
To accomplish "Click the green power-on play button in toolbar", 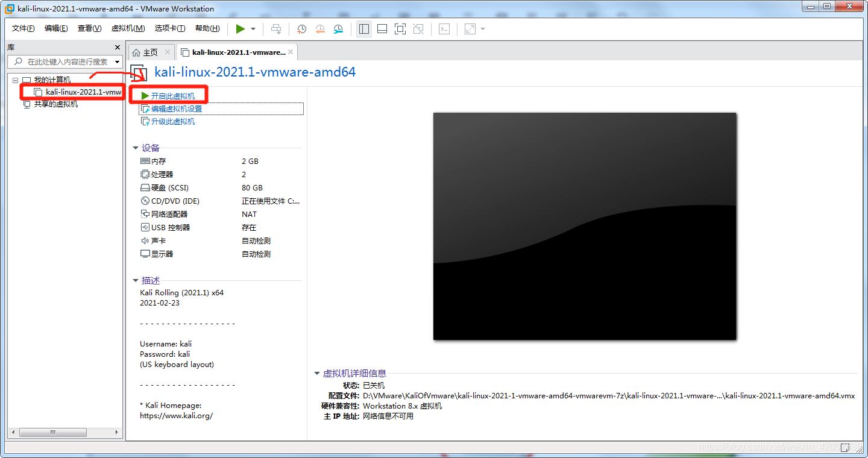I will coord(241,28).
